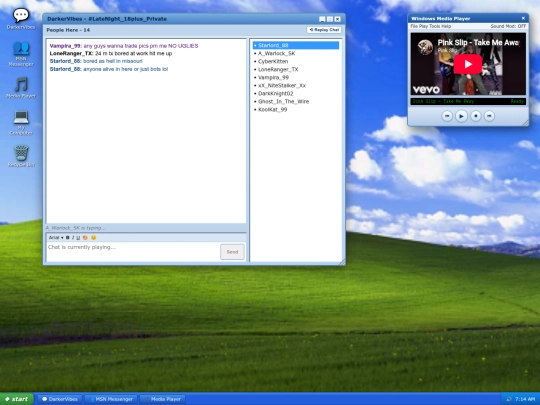The width and height of the screenshot is (540, 405).
Task: Switch to MSN Messenger in the taskbar
Action: click(111, 399)
